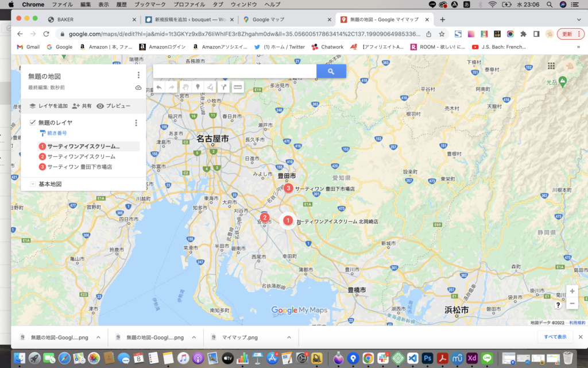Select the Redo arrow in the map toolbar

point(172,87)
